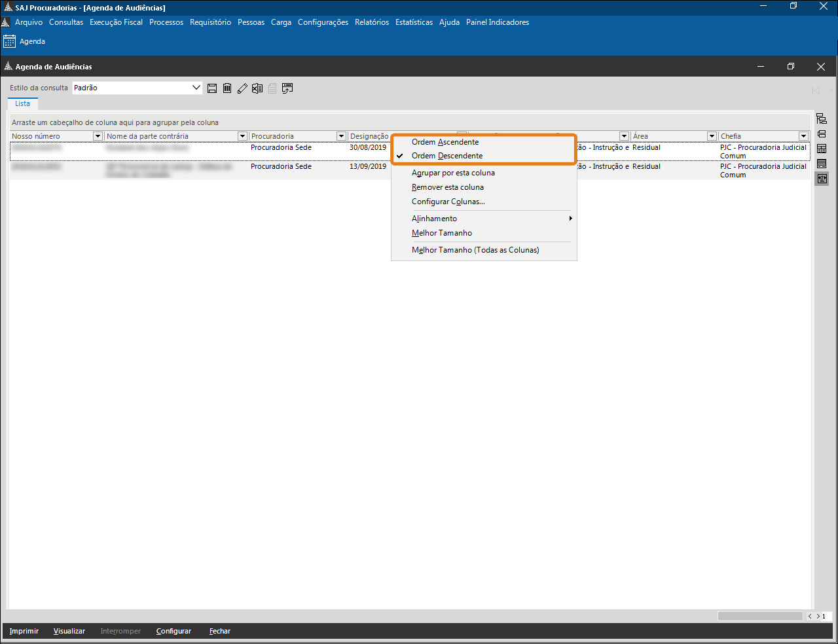Click the bottom Configurar button
Screen dimensions: 838x644
(173, 631)
